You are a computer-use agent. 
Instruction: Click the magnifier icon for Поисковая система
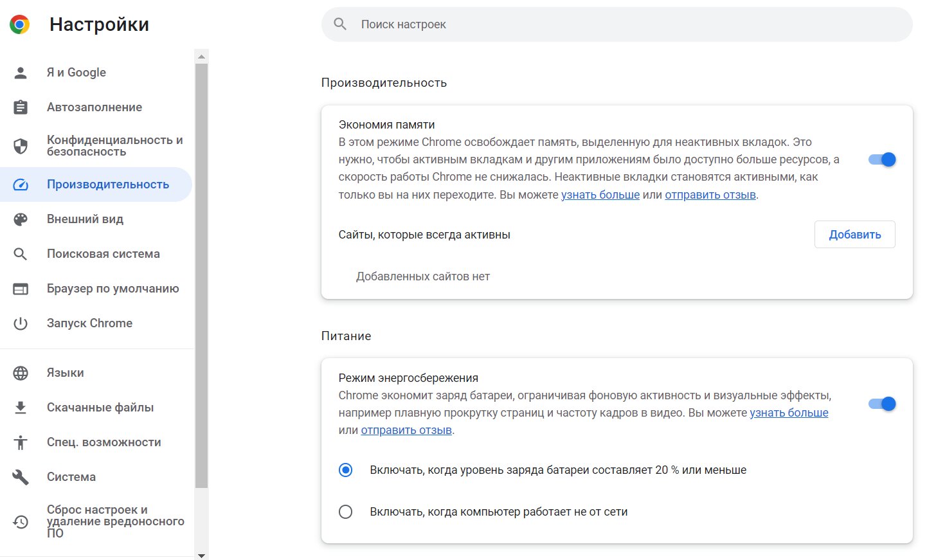point(21,254)
